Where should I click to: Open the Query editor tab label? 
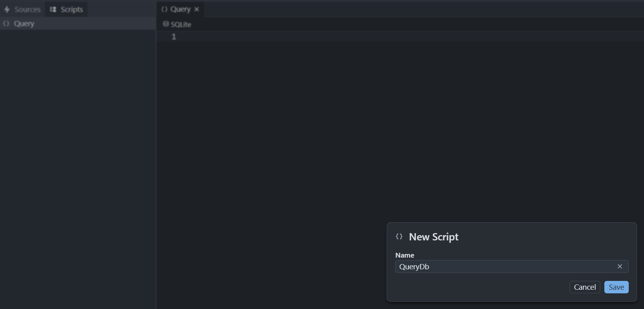point(180,9)
